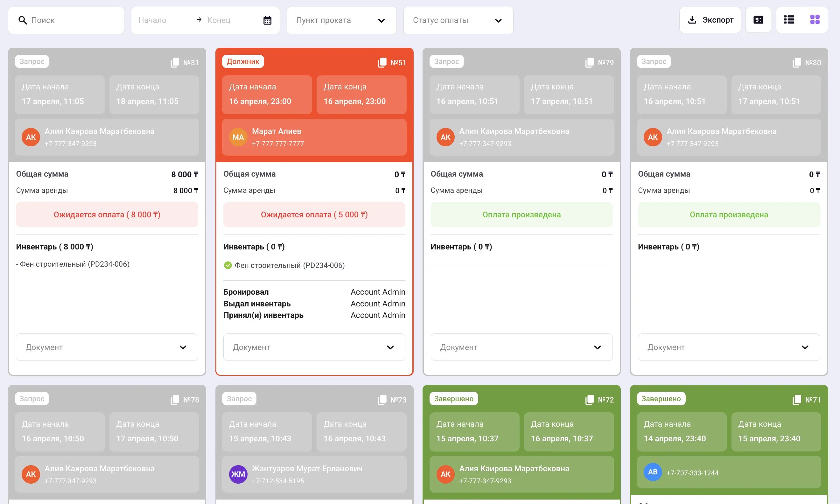Click Жантуаров Мурат Ерланович customer name
This screenshot has height=504, width=840.
coord(307,469)
